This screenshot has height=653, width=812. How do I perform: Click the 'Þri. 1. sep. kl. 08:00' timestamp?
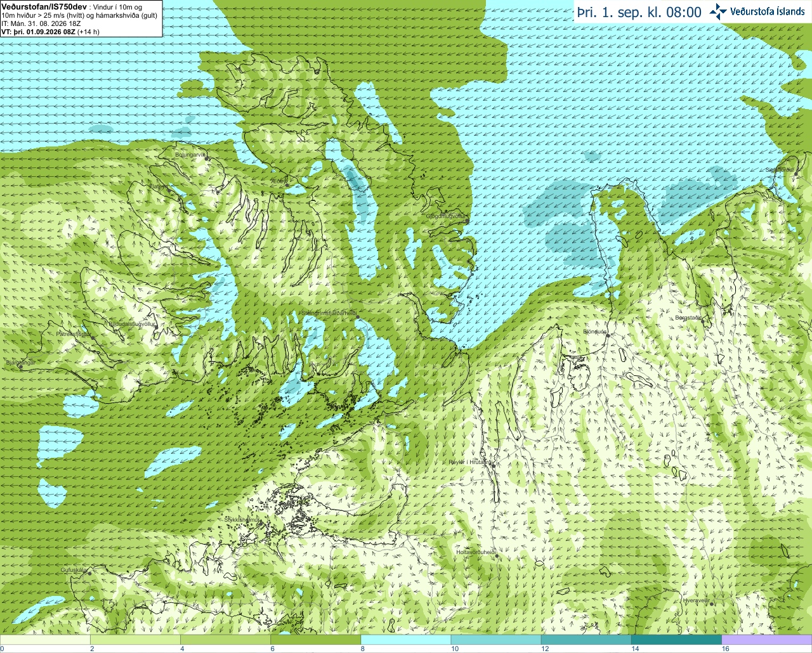639,12
